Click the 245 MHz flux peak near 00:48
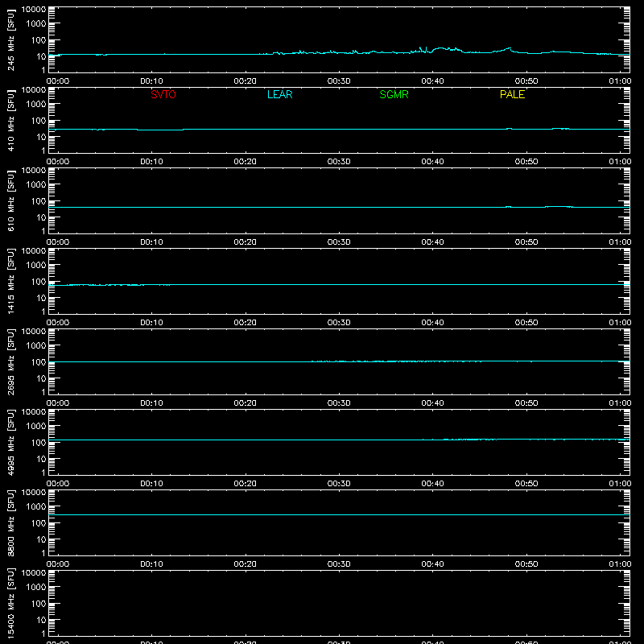The image size is (644, 644). coord(510,48)
